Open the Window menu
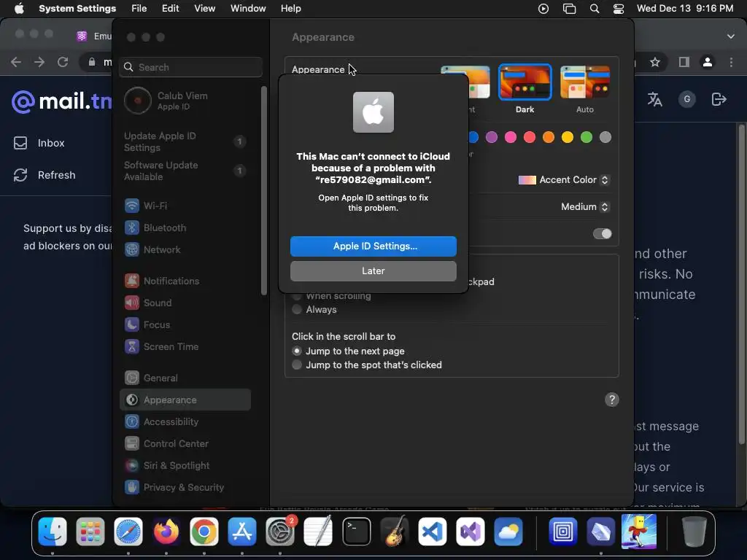This screenshot has height=560, width=747. 248,9
